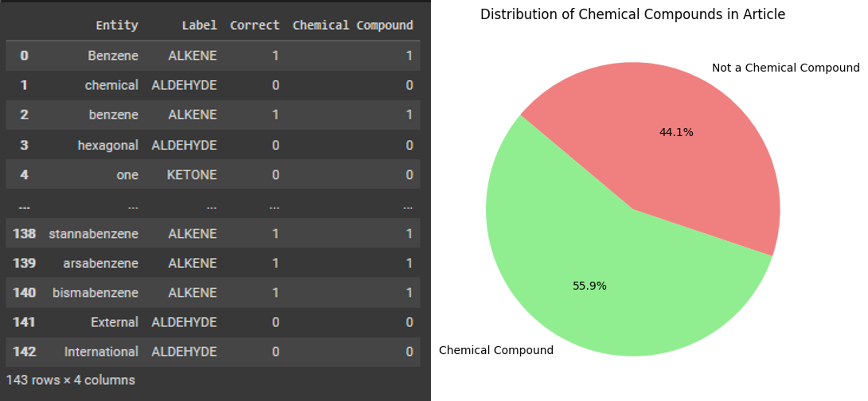Image resolution: width=868 pixels, height=401 pixels.
Task: Click the 55.9% percentage label
Action: (589, 286)
